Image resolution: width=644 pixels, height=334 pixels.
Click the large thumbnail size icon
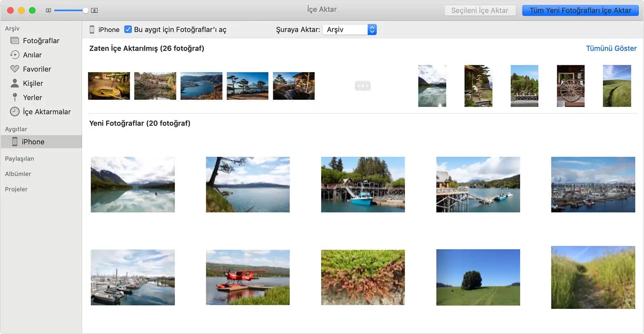[94, 10]
